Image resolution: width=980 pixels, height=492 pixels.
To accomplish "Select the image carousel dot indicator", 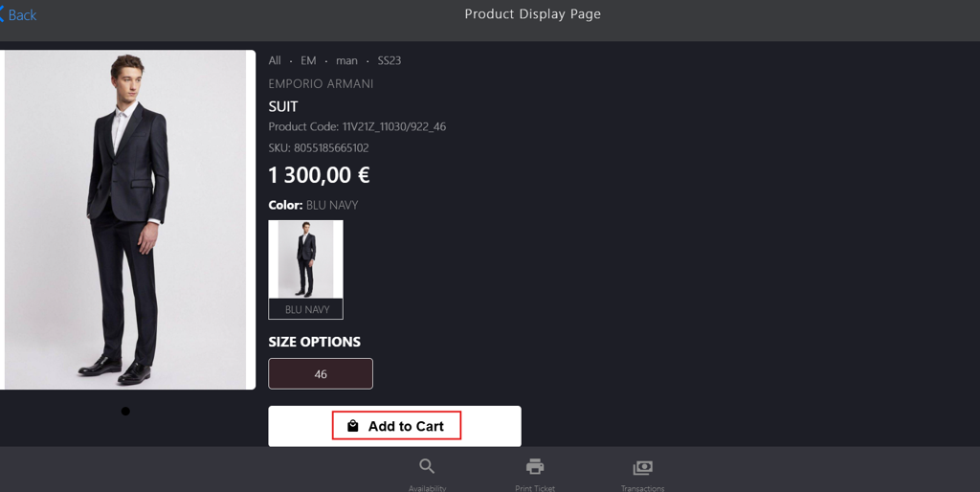I will click(x=125, y=411).
